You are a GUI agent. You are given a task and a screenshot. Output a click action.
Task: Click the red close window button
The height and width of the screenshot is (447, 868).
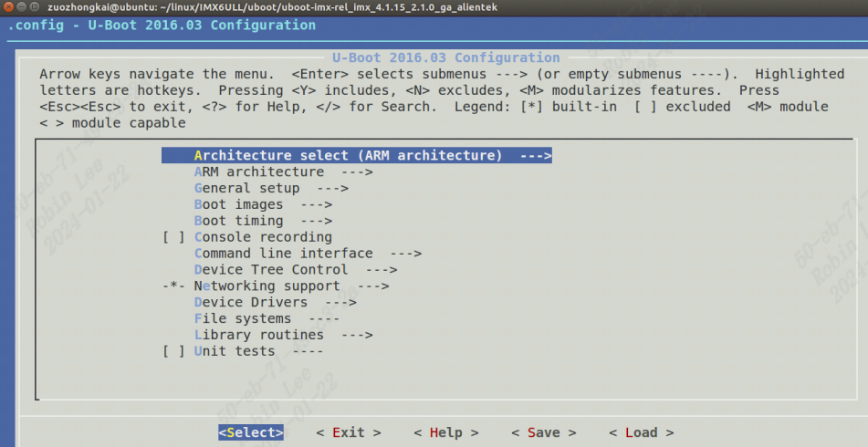8,6
